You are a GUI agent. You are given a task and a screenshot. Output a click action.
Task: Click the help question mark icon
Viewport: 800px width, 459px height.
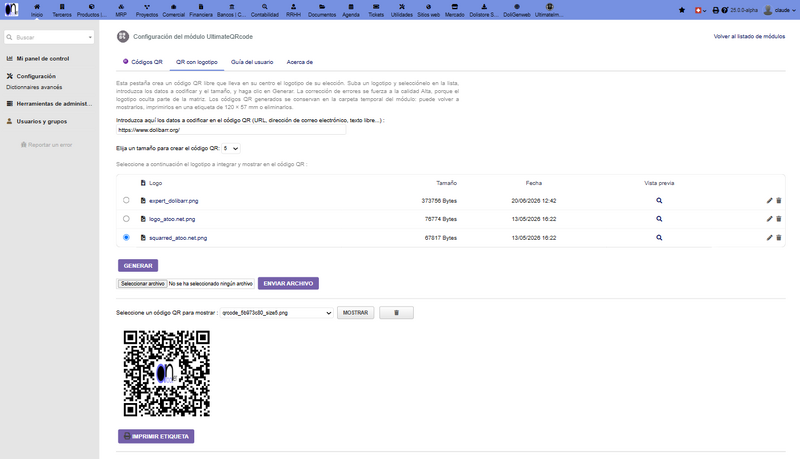pos(724,10)
